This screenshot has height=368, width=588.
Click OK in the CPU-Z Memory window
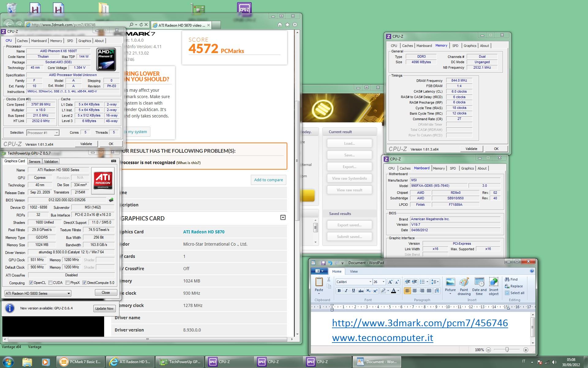click(496, 149)
